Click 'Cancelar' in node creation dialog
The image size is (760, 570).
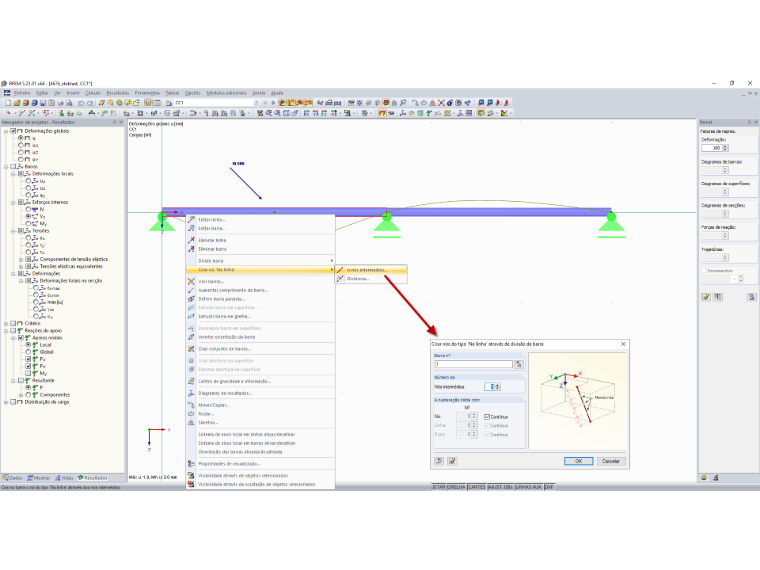[611, 461]
